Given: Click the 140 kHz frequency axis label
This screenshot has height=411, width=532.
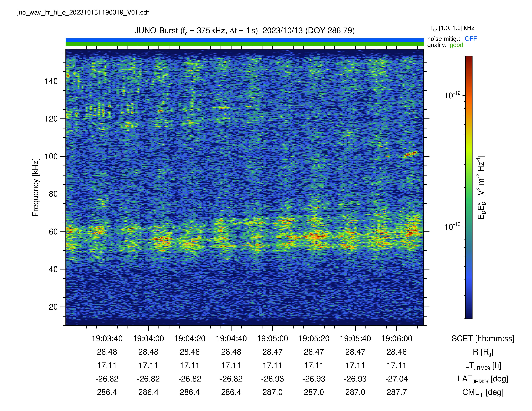Looking at the screenshot, I should pos(51,81).
